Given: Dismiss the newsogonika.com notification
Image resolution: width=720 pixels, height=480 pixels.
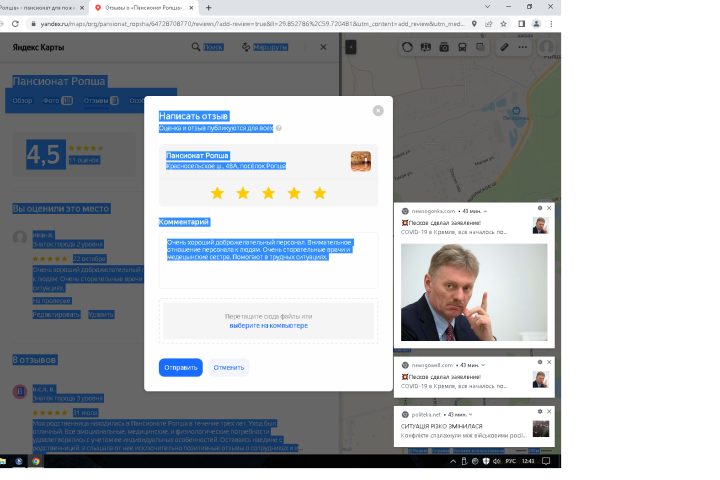Looking at the screenshot, I should [549, 208].
